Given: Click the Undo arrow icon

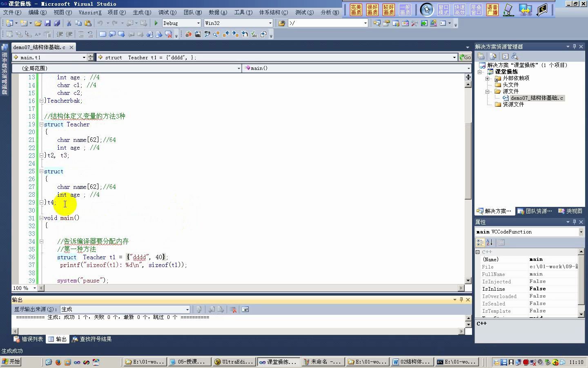Looking at the screenshot, I should point(100,23).
